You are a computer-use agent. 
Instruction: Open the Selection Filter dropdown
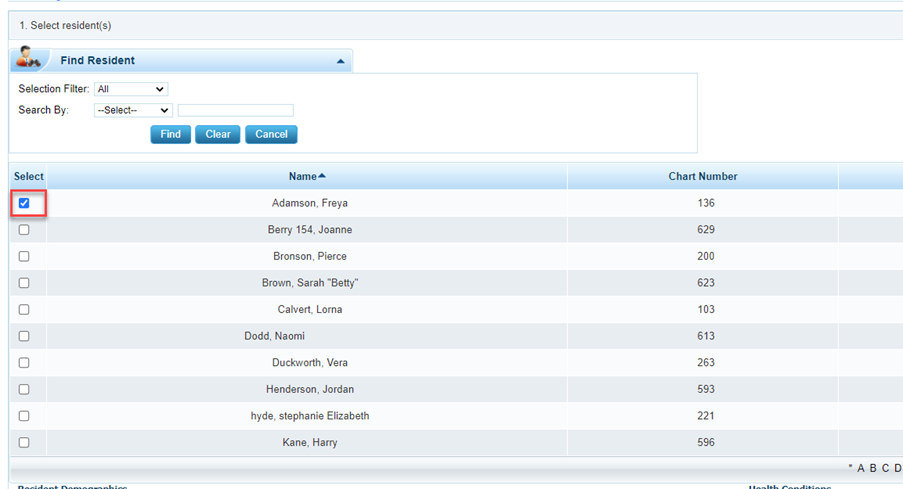tap(131, 89)
